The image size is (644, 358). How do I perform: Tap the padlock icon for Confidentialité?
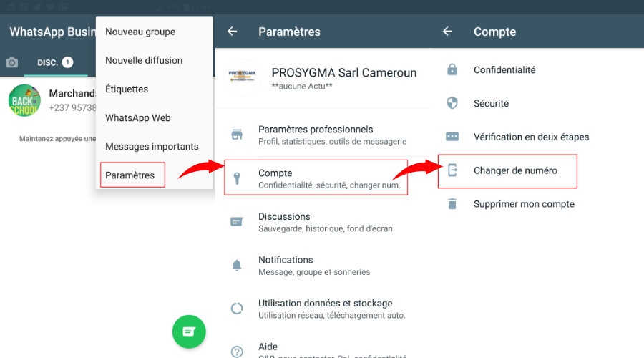tap(452, 69)
